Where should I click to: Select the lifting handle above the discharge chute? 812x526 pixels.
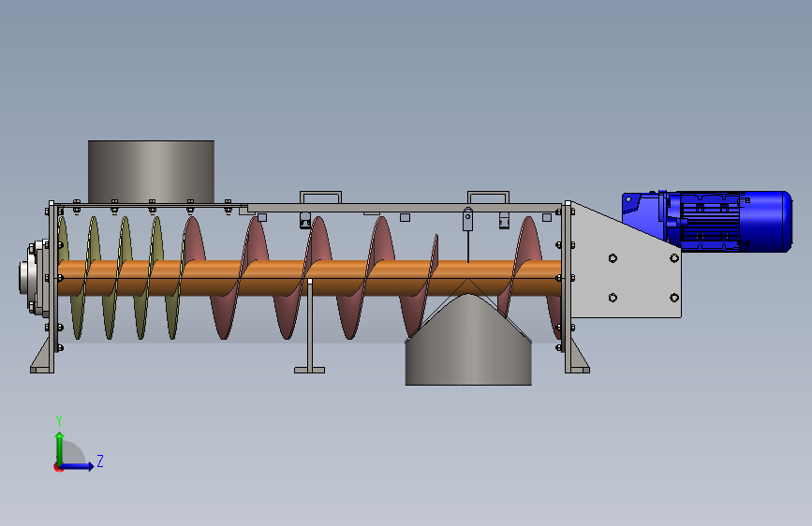488,197
